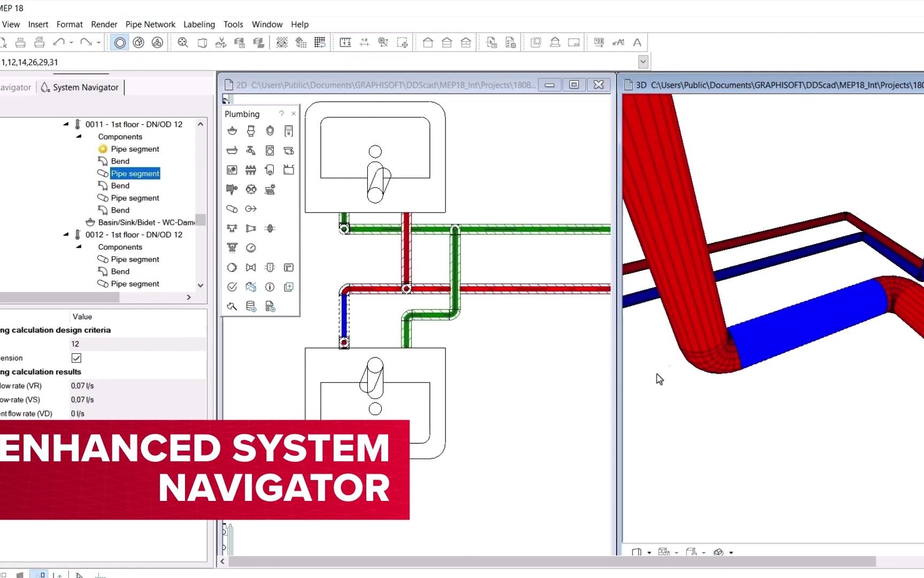
Task: Open the Insert menu
Action: click(x=38, y=25)
